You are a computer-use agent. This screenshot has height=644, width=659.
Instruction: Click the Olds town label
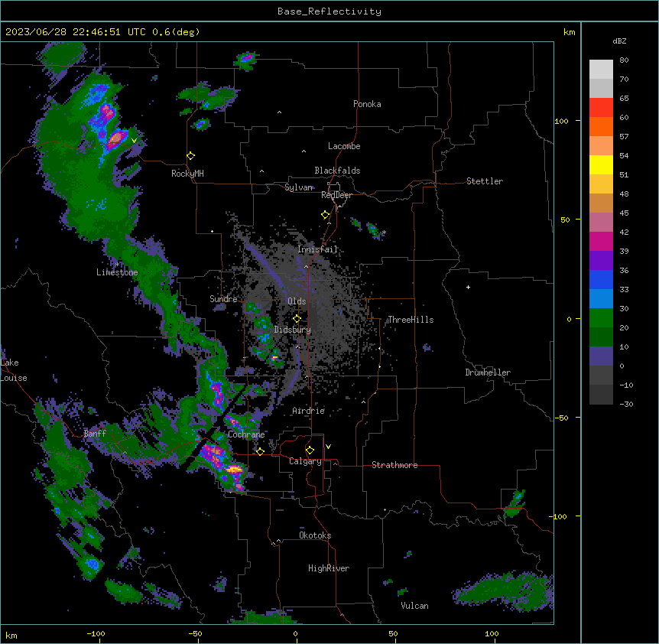(x=297, y=301)
